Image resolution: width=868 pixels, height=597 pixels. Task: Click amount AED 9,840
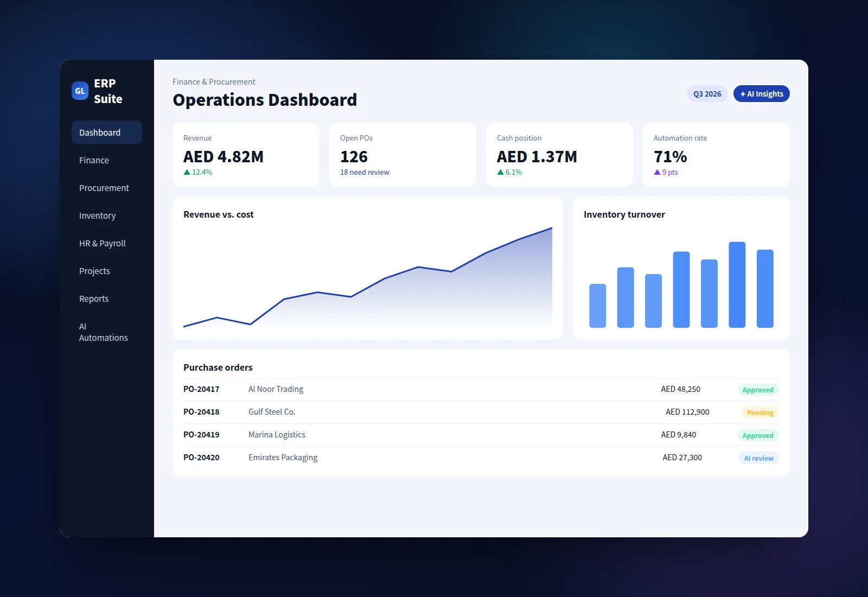point(678,435)
